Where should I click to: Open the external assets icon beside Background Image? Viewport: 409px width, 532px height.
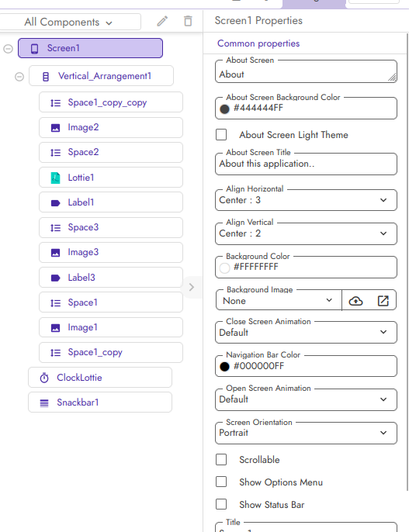coord(383,301)
